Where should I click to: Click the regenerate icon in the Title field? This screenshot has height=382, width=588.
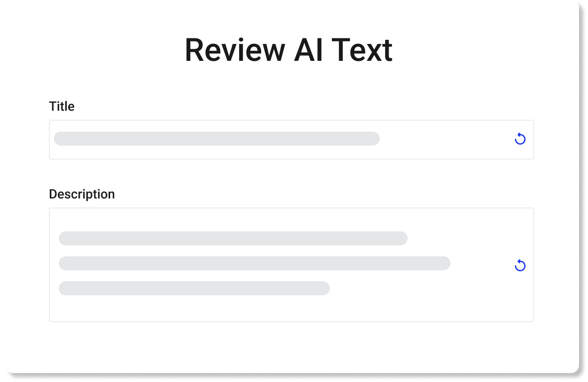click(520, 139)
